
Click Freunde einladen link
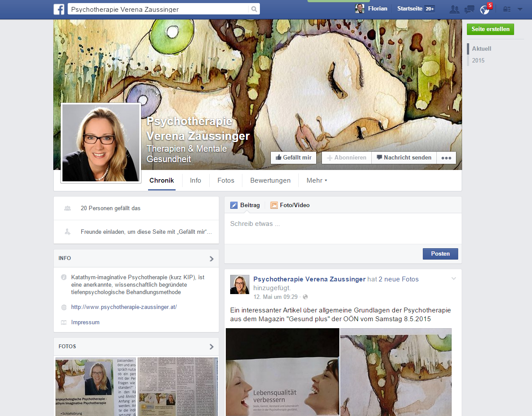[146, 232]
